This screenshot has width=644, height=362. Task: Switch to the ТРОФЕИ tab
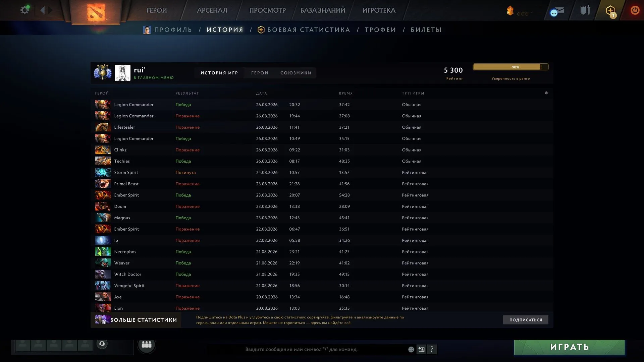coord(380,30)
